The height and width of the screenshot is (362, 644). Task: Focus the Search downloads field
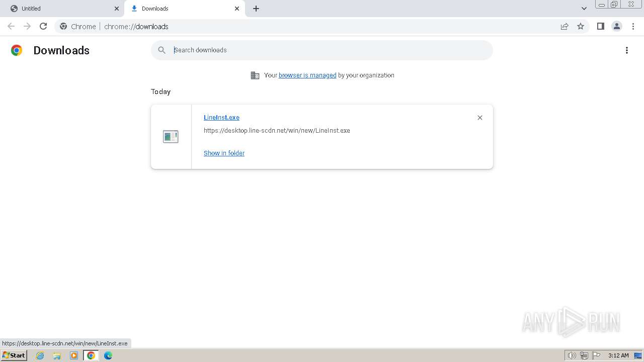(x=322, y=50)
